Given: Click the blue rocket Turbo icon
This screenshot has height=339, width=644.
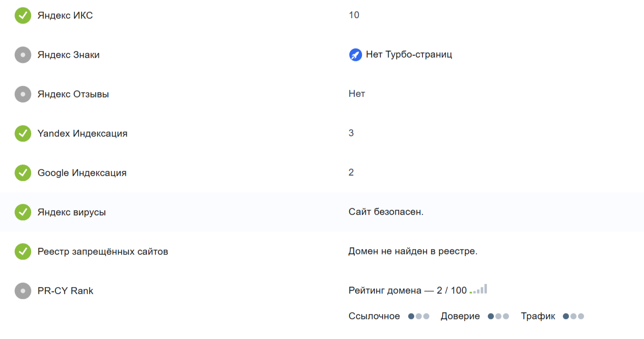Looking at the screenshot, I should 355,55.
